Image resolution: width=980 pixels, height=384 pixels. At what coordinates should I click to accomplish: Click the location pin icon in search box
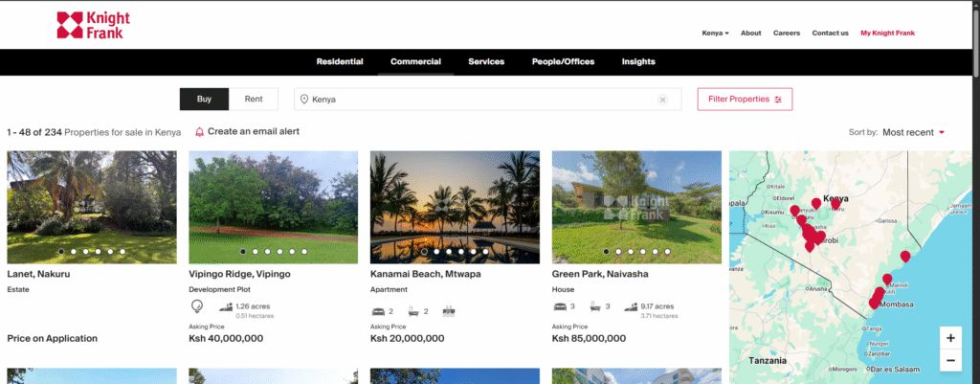point(304,100)
